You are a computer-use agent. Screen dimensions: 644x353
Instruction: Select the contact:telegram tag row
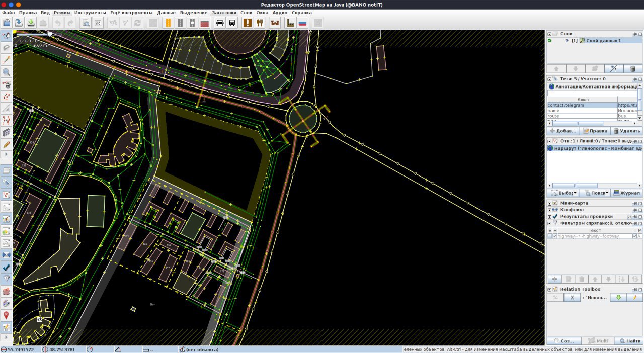click(x=593, y=105)
